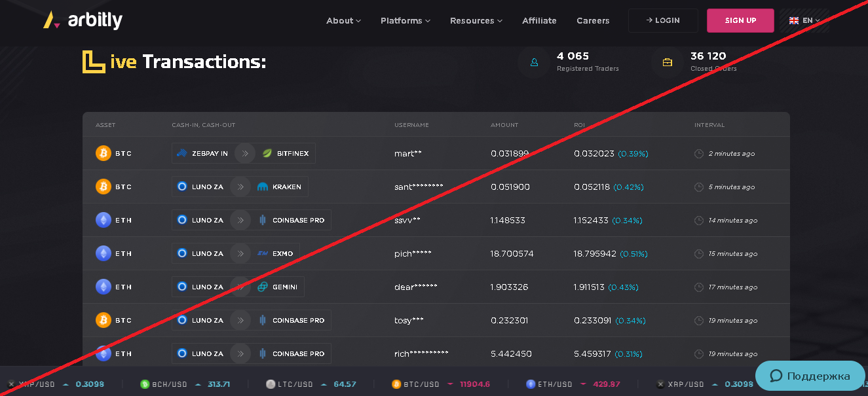Select the username "mart**"
Image resolution: width=868 pixels, height=396 pixels.
[408, 154]
